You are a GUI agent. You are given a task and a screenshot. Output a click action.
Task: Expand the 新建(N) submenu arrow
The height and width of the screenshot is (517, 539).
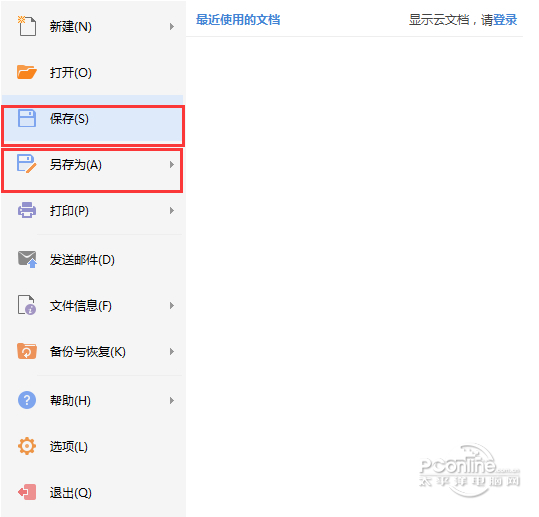coord(172,26)
